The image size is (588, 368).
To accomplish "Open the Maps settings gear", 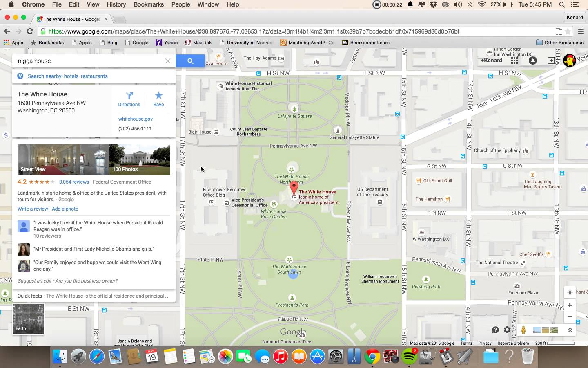I will point(507,330).
